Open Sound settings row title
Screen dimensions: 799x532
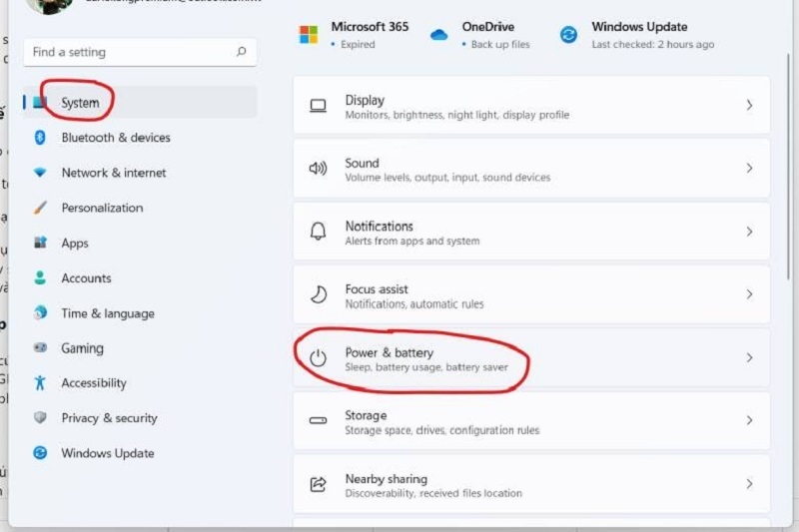(362, 163)
